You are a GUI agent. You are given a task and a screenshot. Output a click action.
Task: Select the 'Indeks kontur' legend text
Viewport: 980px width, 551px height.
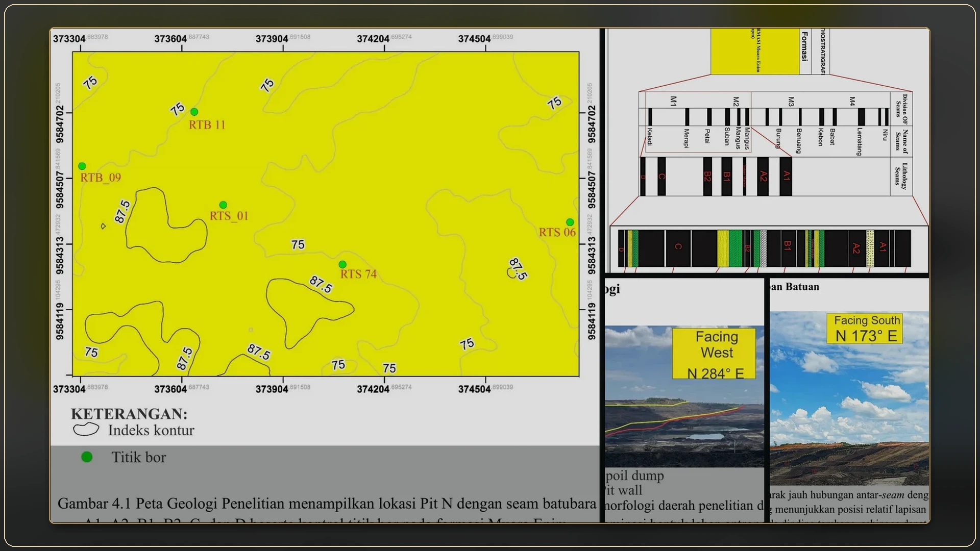pyautogui.click(x=151, y=430)
